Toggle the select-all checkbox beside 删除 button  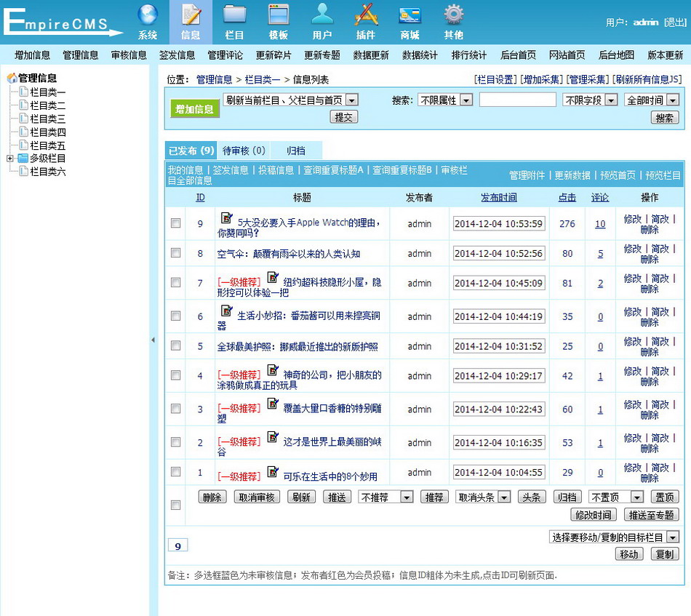[x=175, y=505]
